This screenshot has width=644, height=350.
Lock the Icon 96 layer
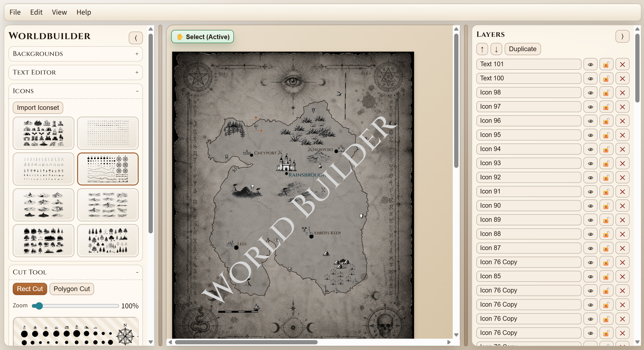[606, 121]
